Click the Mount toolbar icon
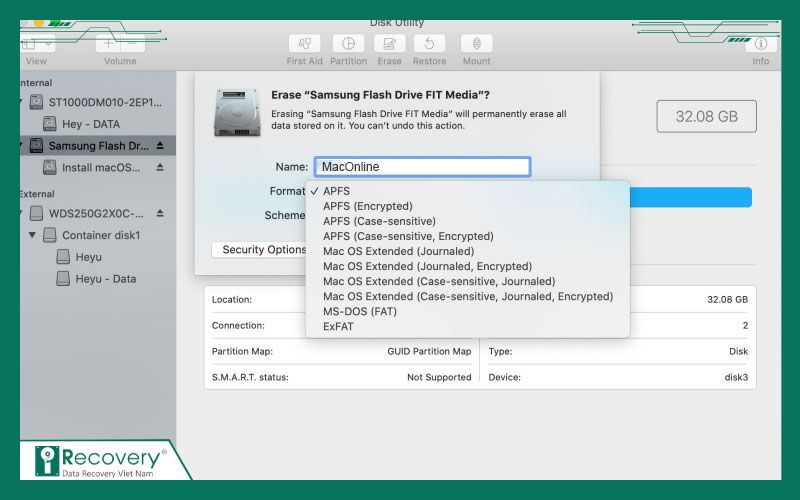800x500 pixels. coord(476,44)
